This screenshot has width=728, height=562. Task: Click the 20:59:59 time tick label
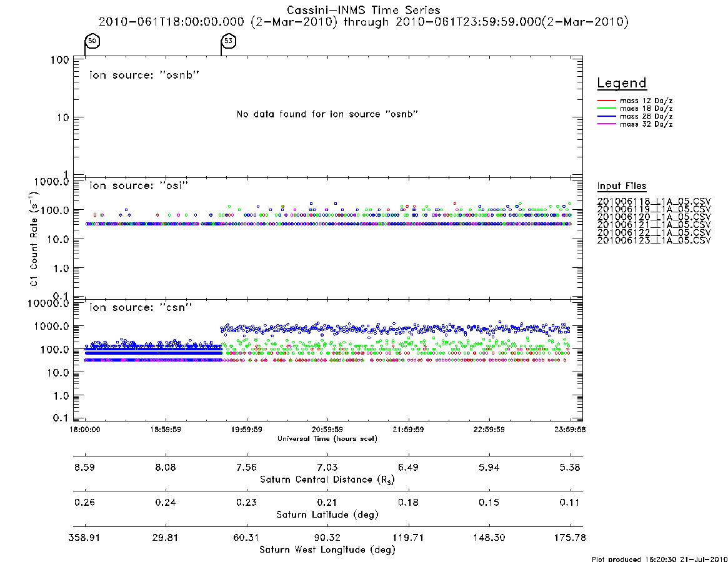327,430
